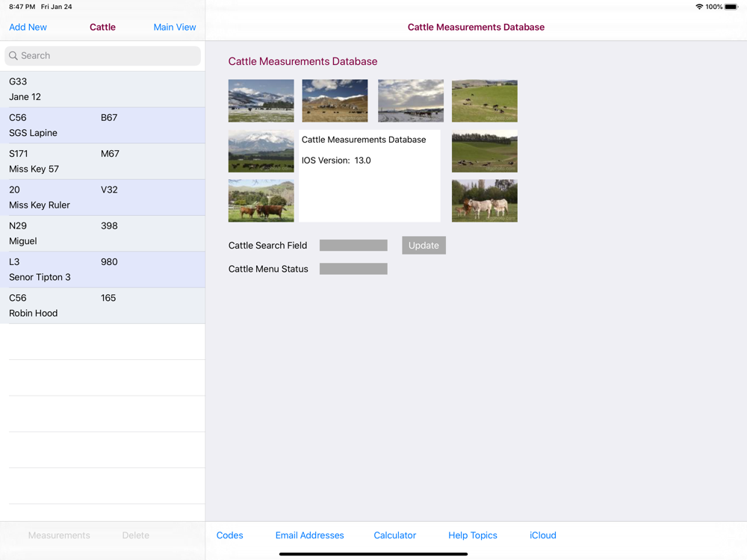This screenshot has height=560, width=747.
Task: Open the Main View link
Action: [x=174, y=27]
